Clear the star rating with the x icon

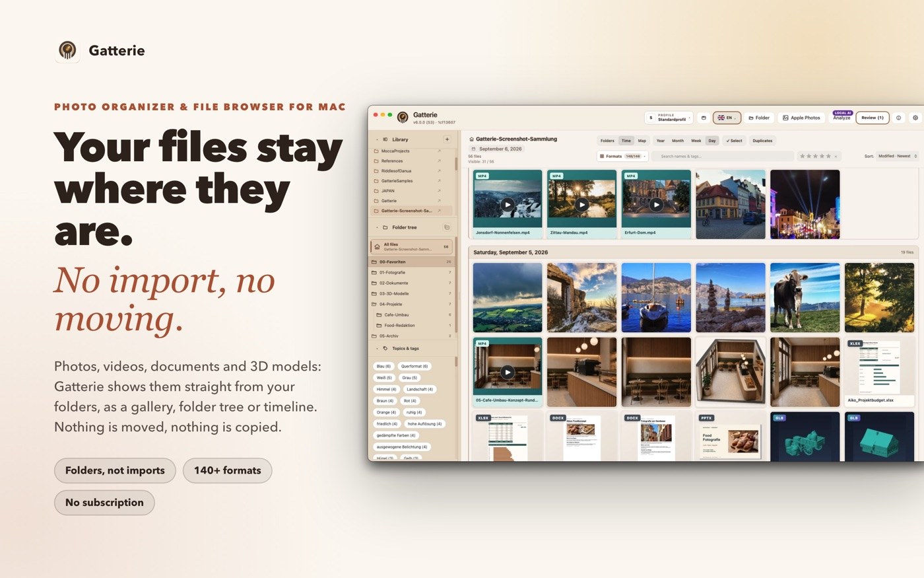click(x=836, y=157)
